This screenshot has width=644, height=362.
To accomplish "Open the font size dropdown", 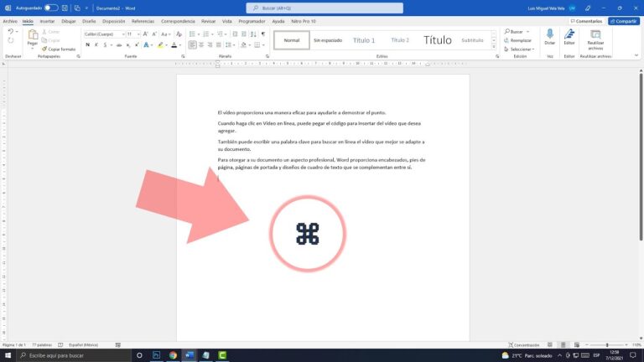I will tap(133, 34).
